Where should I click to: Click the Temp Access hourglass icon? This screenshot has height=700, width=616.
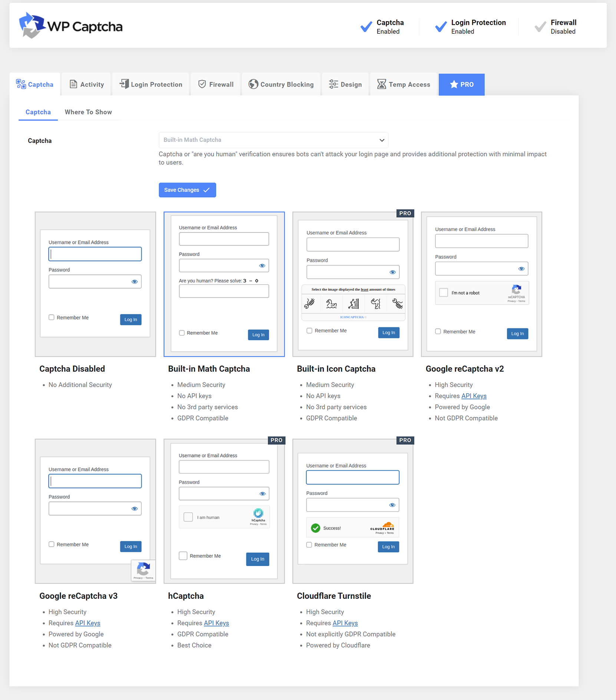click(x=381, y=84)
